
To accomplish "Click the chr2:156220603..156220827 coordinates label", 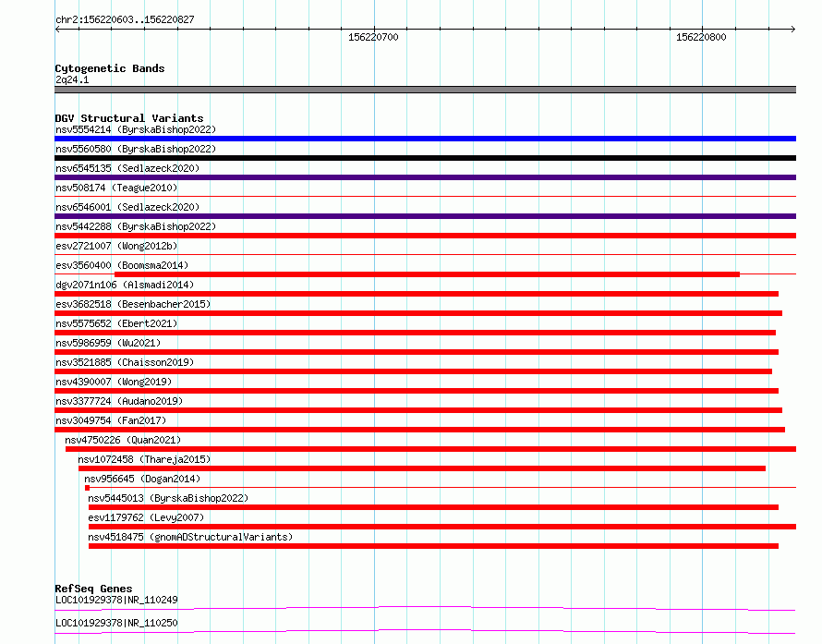I will (125, 20).
